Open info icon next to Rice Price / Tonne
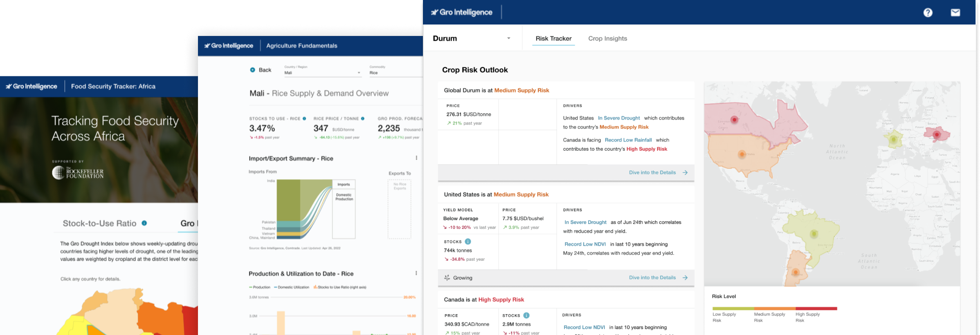 (363, 118)
